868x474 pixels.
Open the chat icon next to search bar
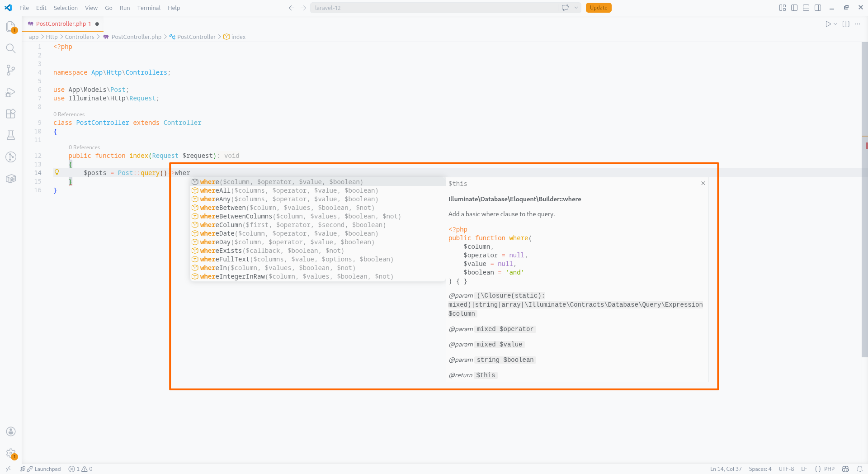tap(565, 8)
